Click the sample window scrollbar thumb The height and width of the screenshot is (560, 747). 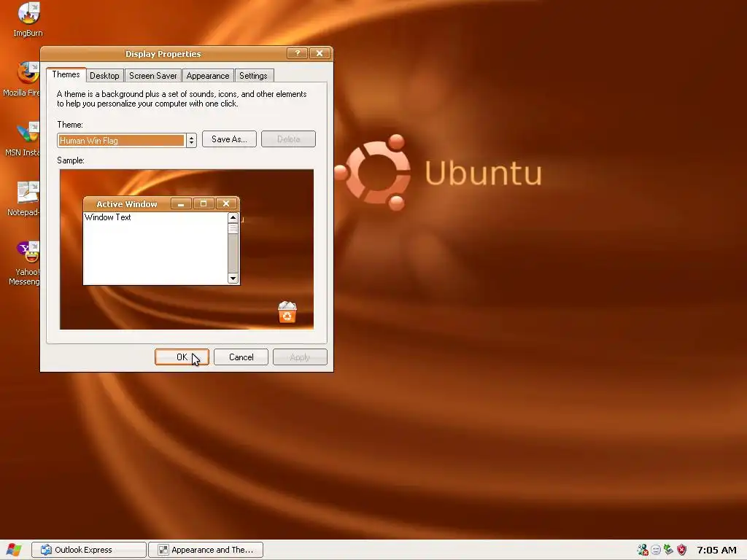coord(233,228)
